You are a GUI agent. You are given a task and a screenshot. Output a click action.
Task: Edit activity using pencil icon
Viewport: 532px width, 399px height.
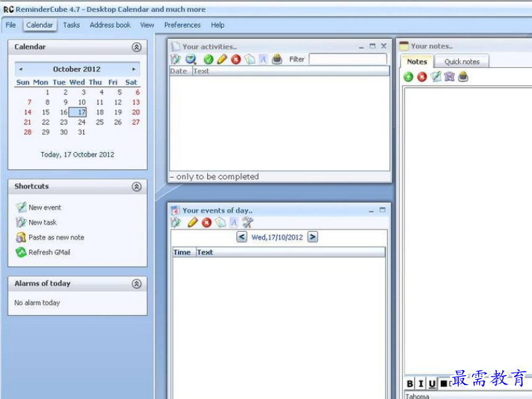pos(222,59)
